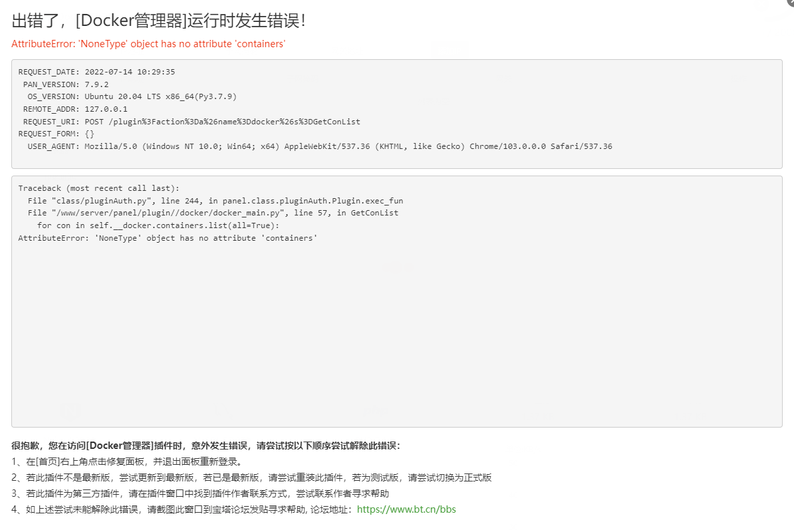The height and width of the screenshot is (532, 794).
Task: Click step 2 about updating or reinstalling the plugin
Action: tap(251, 477)
